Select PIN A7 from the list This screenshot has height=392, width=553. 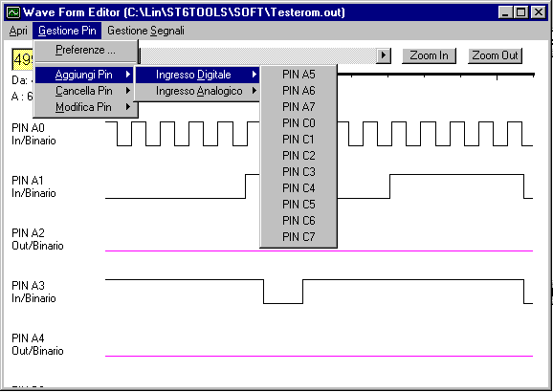pos(299,107)
